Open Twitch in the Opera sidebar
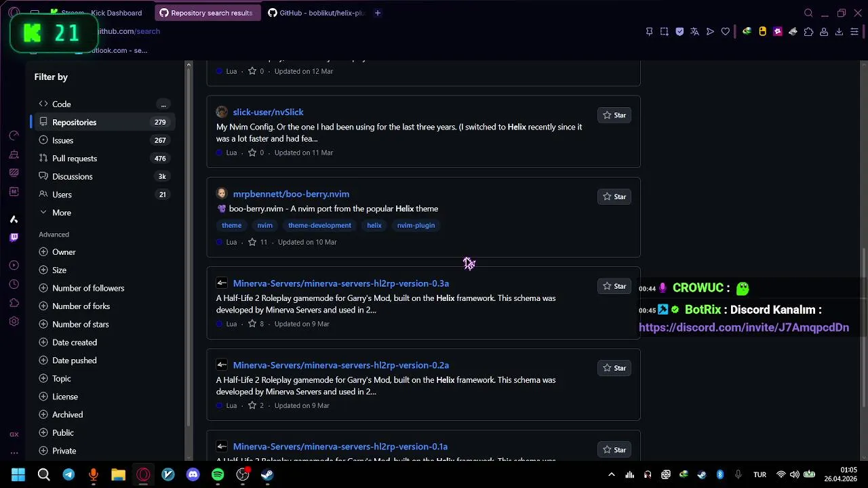The height and width of the screenshot is (488, 868). [14, 237]
